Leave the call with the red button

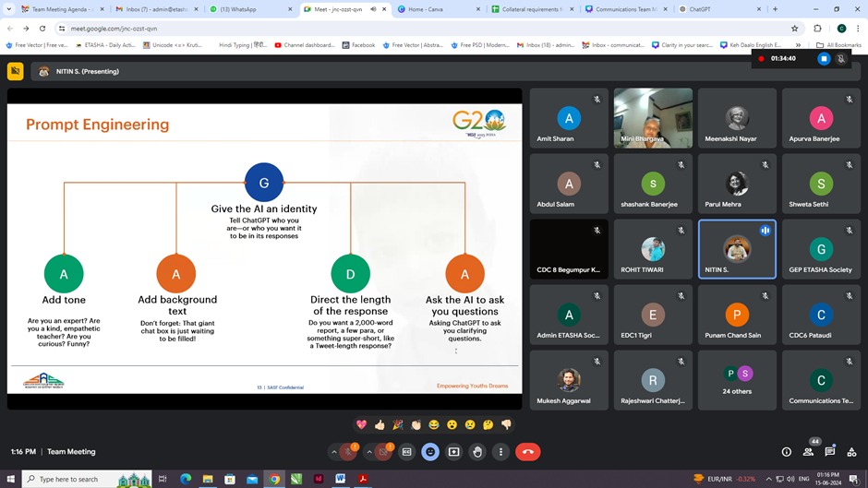tap(528, 452)
